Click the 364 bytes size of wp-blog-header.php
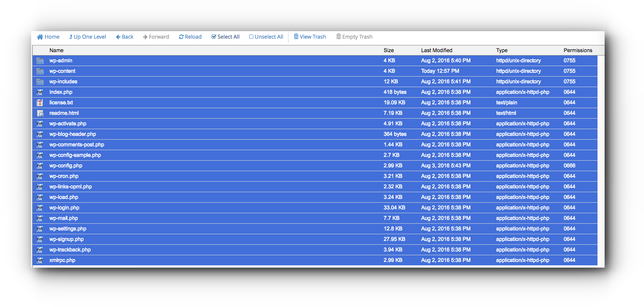 point(395,134)
